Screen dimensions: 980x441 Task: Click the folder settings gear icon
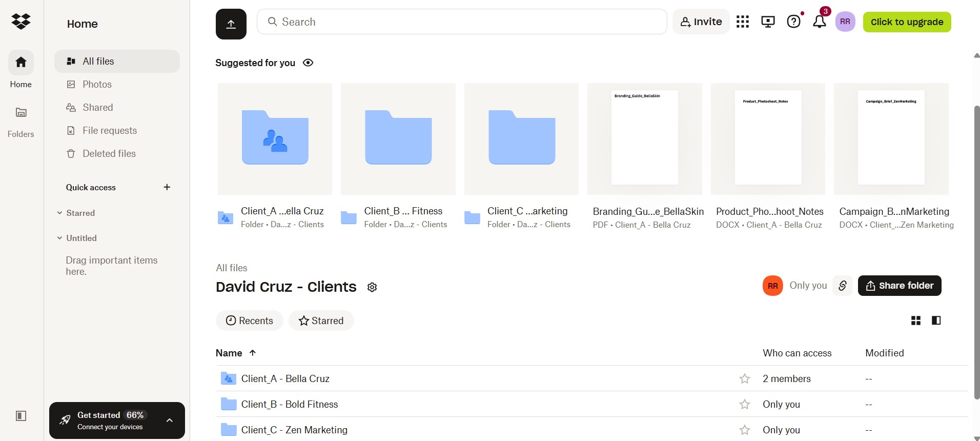(372, 287)
